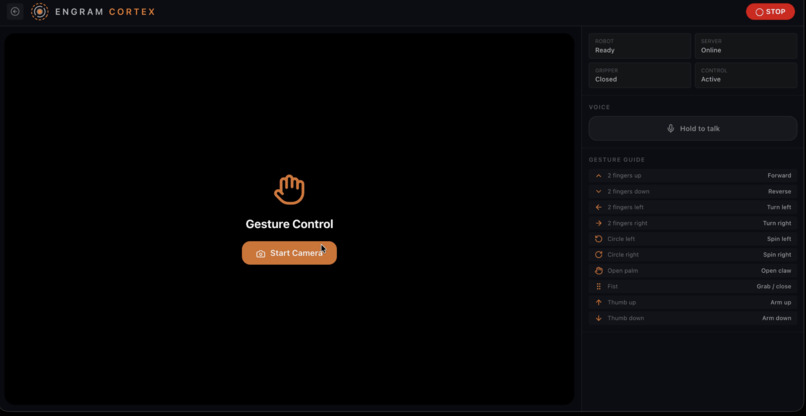
Task: Click the 'GESTURE GUIDE' section heading
Action: click(x=617, y=160)
